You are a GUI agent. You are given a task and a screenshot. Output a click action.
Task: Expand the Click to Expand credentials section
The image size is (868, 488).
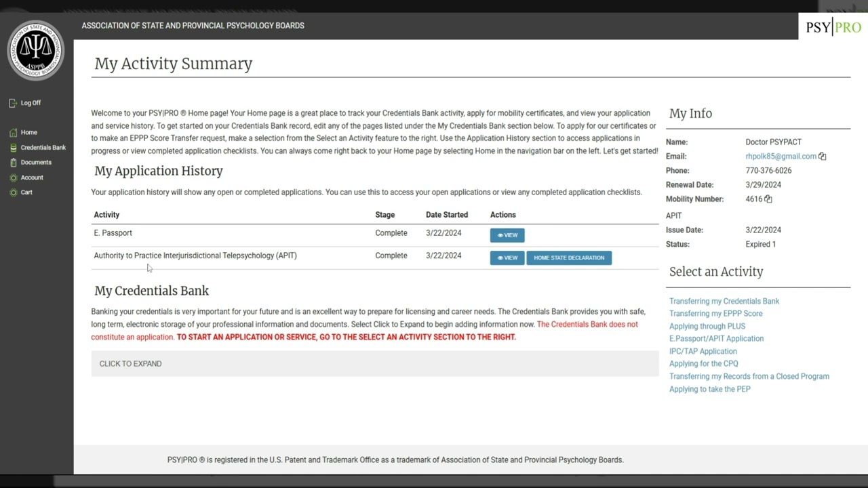375,364
